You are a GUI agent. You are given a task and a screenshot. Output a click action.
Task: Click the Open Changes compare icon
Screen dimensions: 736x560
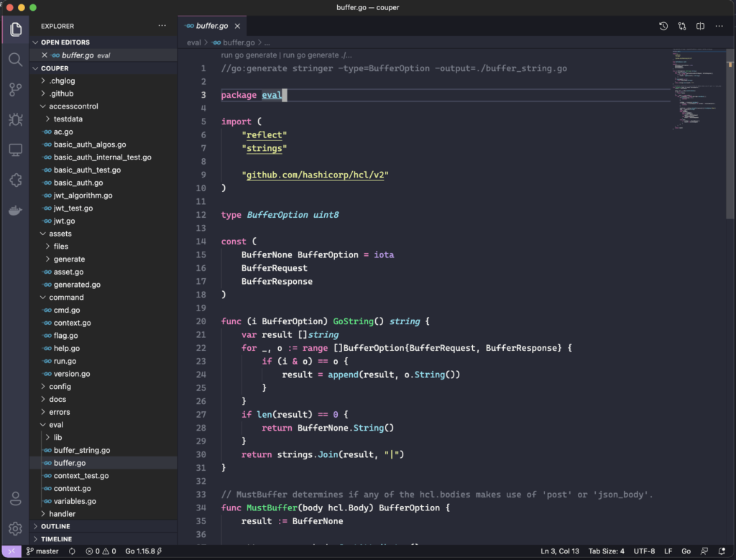click(x=682, y=26)
